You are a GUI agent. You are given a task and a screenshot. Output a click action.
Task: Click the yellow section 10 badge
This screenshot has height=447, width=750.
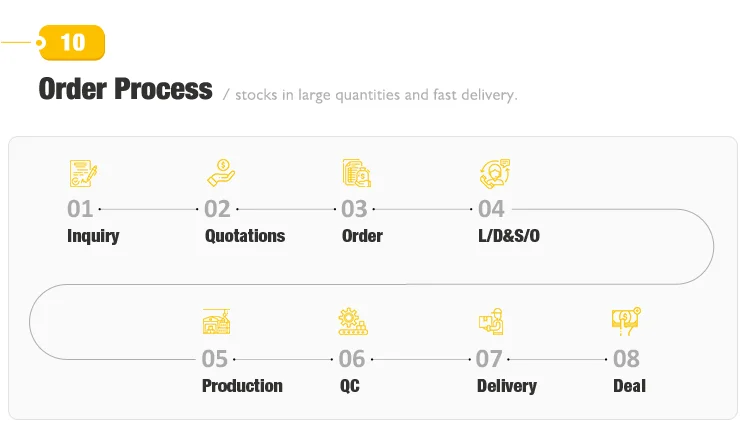pyautogui.click(x=72, y=43)
